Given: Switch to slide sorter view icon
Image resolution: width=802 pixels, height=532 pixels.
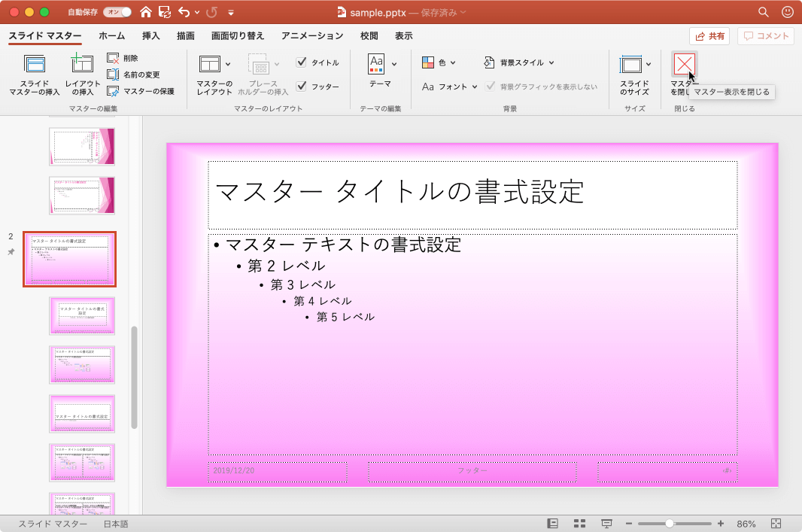Looking at the screenshot, I should (x=579, y=524).
